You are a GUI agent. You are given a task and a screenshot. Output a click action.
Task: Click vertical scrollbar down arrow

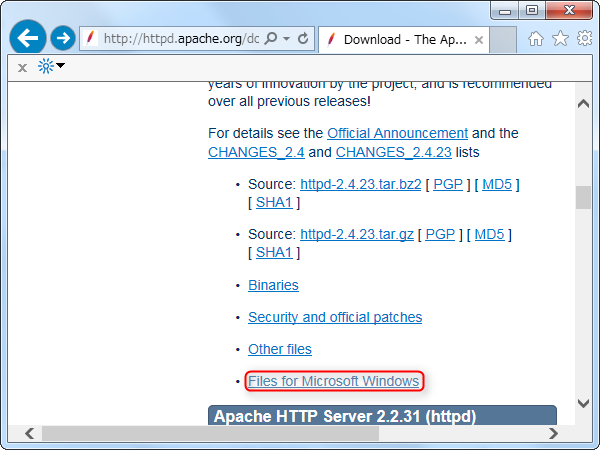(583, 403)
